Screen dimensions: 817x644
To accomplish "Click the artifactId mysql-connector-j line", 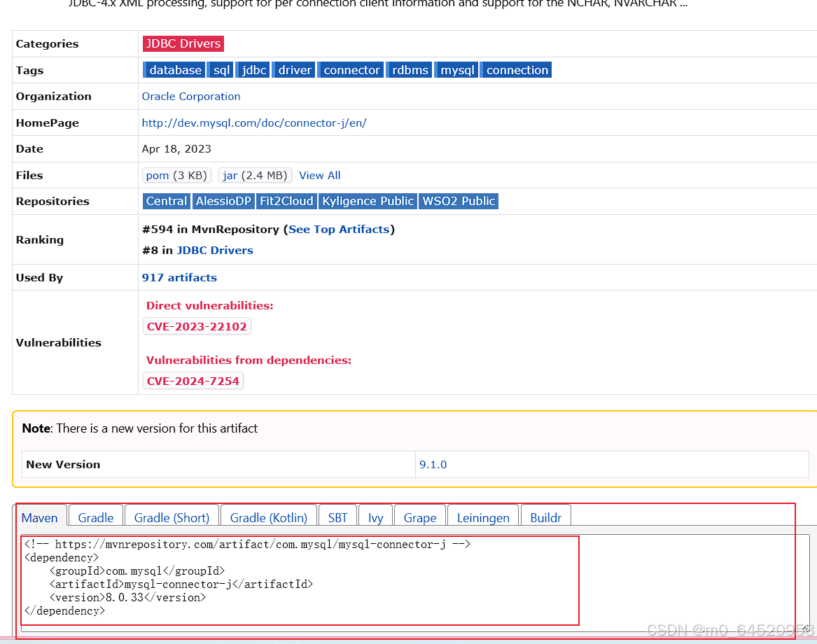I will click(x=181, y=584).
